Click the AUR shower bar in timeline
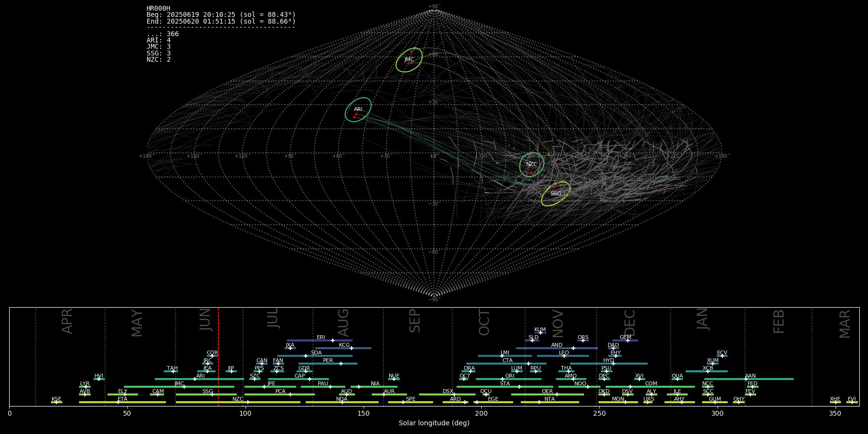Screen dimensions: 868x434 (x=389, y=394)
